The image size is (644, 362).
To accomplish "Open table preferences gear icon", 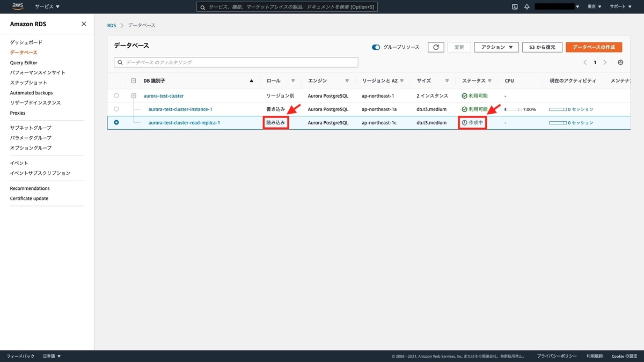I will pos(620,62).
